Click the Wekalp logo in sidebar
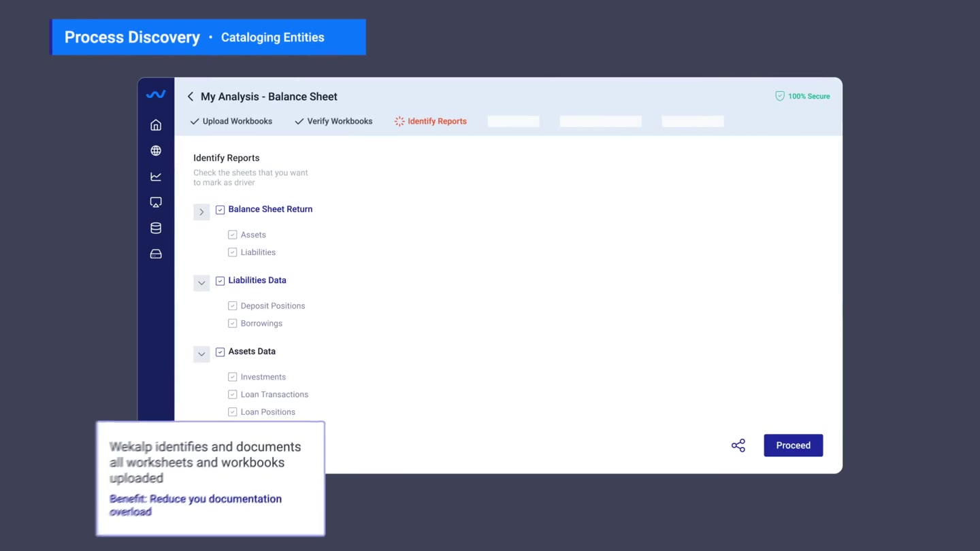Viewport: 980px width, 551px height. 156,95
